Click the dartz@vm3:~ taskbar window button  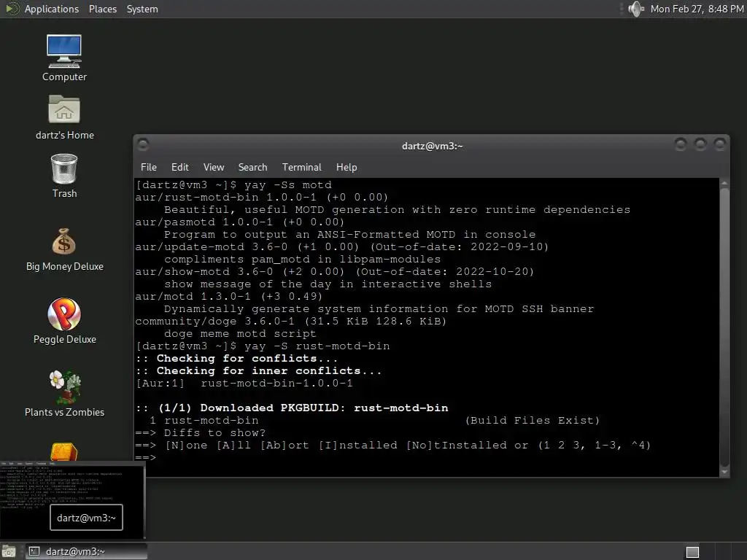(x=86, y=551)
